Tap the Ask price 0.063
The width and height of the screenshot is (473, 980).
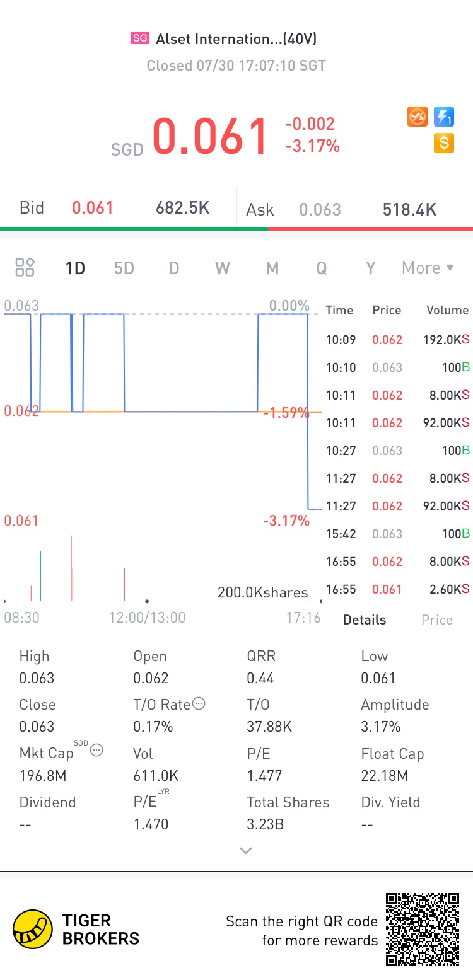click(320, 209)
